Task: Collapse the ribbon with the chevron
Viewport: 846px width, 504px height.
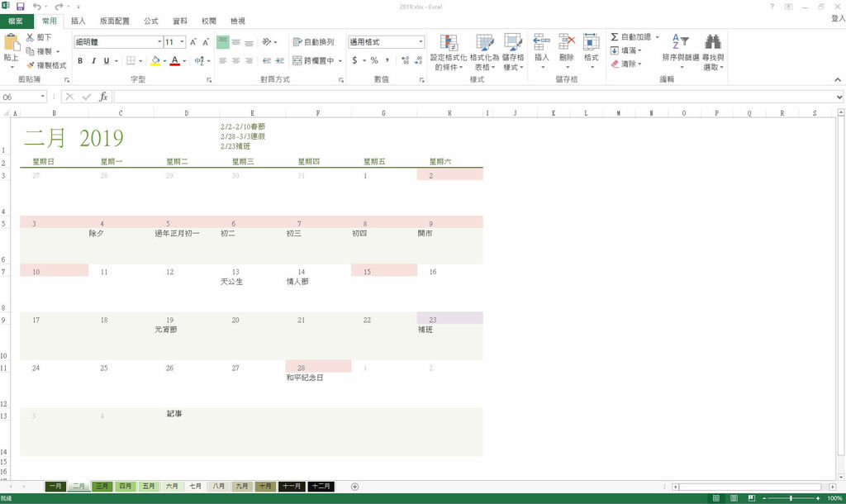Action: 838,79
